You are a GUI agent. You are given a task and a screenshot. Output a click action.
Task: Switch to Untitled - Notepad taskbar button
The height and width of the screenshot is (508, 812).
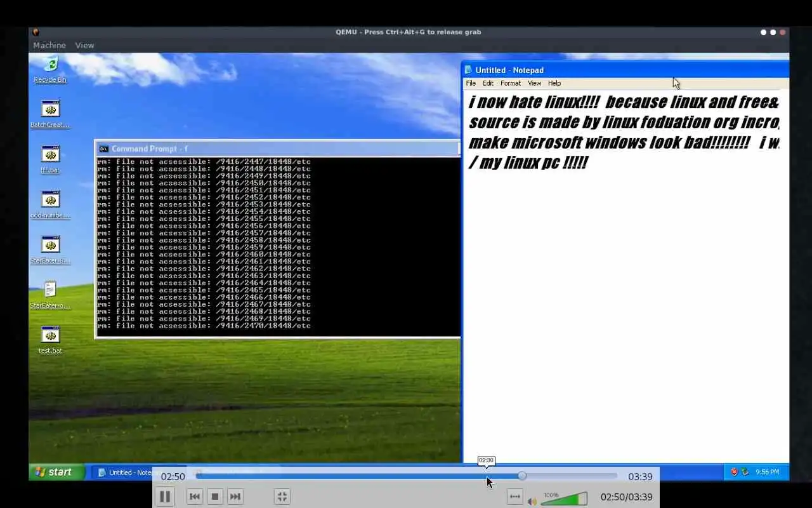[124, 472]
